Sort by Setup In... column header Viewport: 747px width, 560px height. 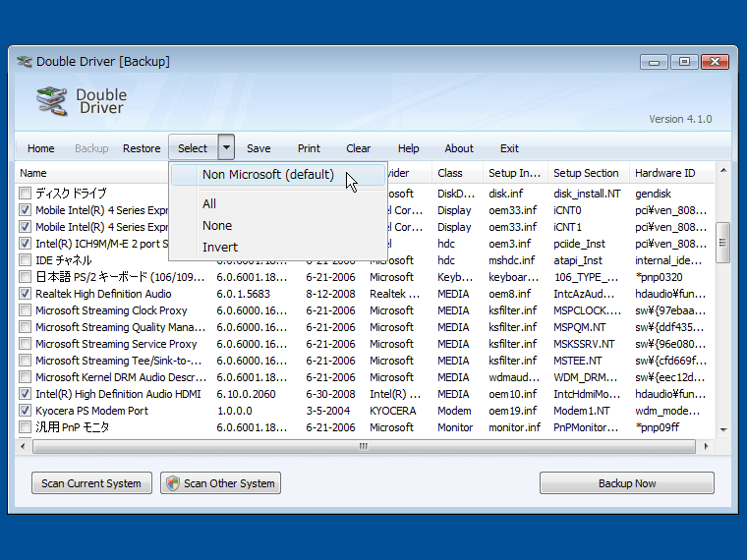click(x=514, y=173)
